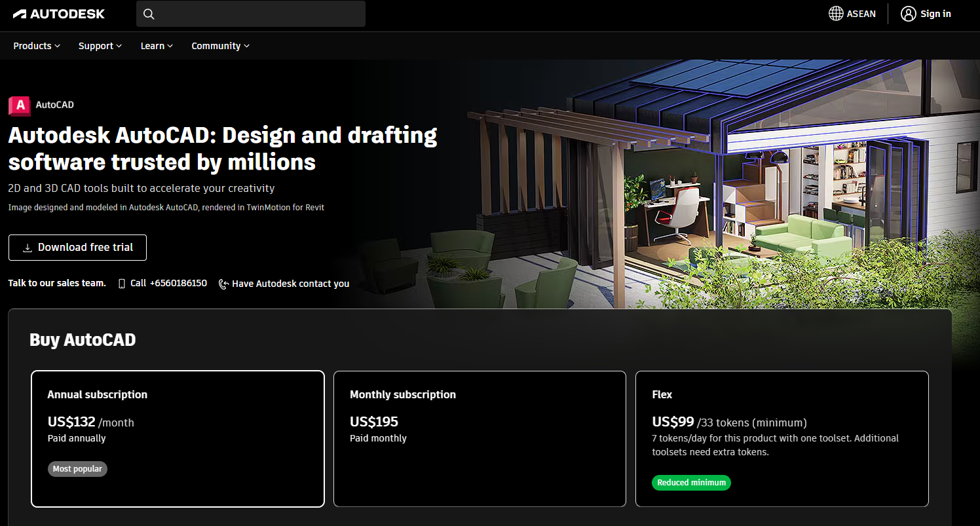
Task: Click the Buy AutoCAD heading
Action: click(83, 340)
